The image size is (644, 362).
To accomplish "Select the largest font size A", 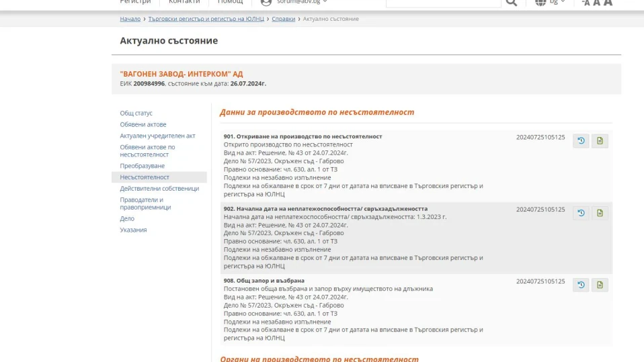I will point(608,3).
